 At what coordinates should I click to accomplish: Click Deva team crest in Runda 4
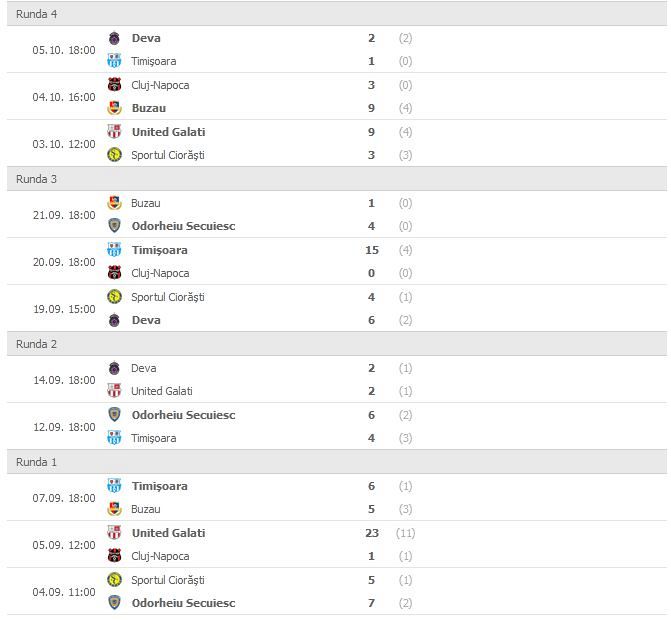[x=114, y=38]
